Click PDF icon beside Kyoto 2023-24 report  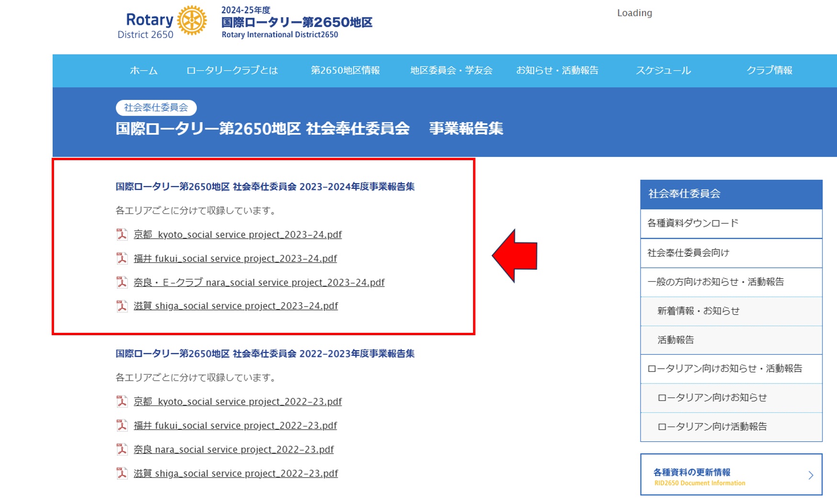click(122, 234)
